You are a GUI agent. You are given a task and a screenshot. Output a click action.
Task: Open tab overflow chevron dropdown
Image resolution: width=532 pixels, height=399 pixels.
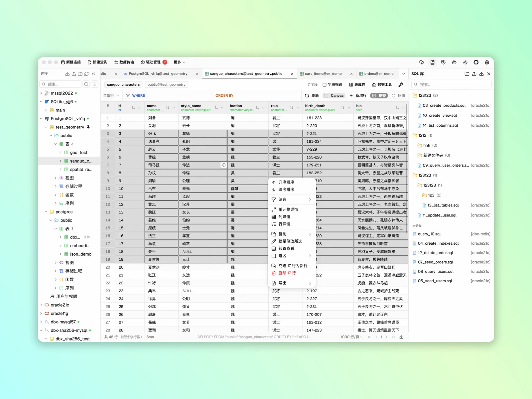pyautogui.click(x=404, y=74)
